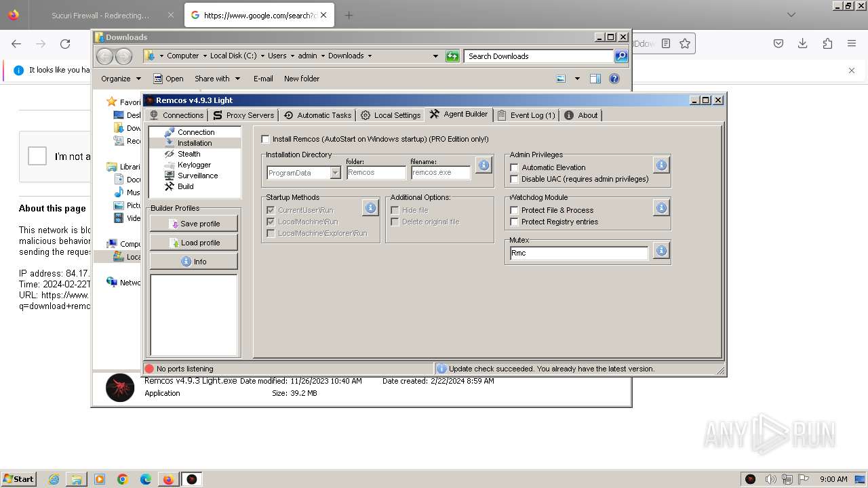This screenshot has height=488, width=868.
Task: Toggle Delete original file checkbox
Action: 395,222
